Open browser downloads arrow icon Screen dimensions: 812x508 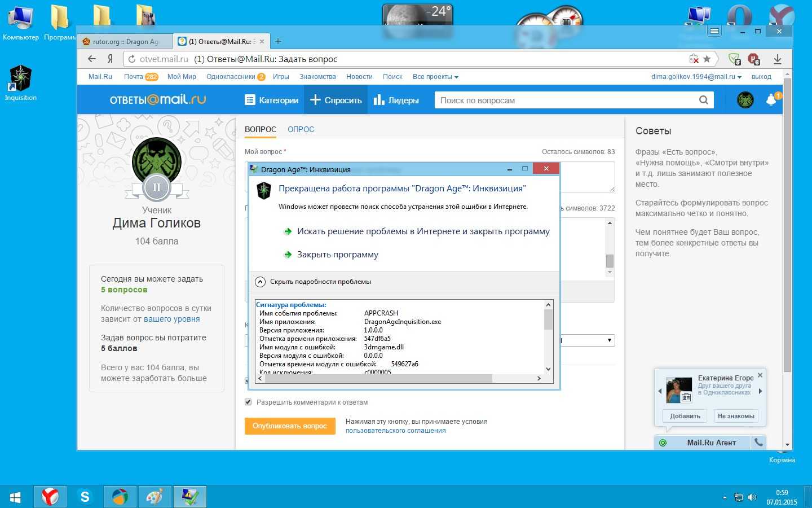pyautogui.click(x=777, y=59)
